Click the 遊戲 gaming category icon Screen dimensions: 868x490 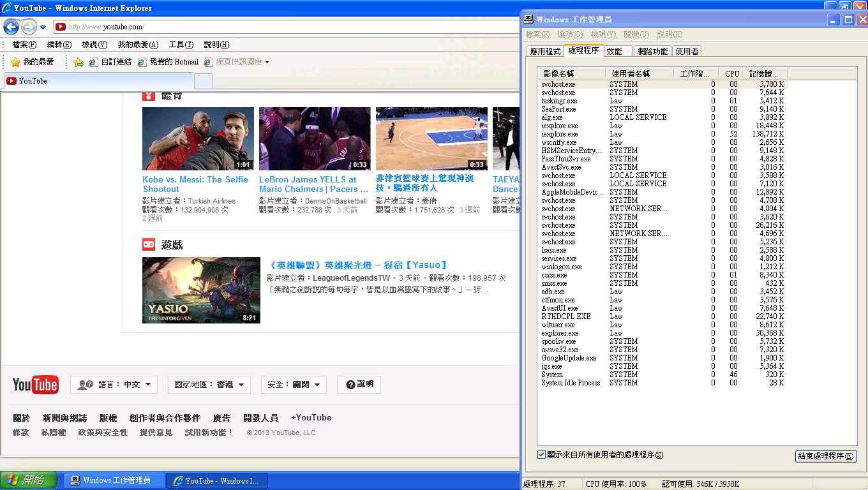click(x=148, y=244)
